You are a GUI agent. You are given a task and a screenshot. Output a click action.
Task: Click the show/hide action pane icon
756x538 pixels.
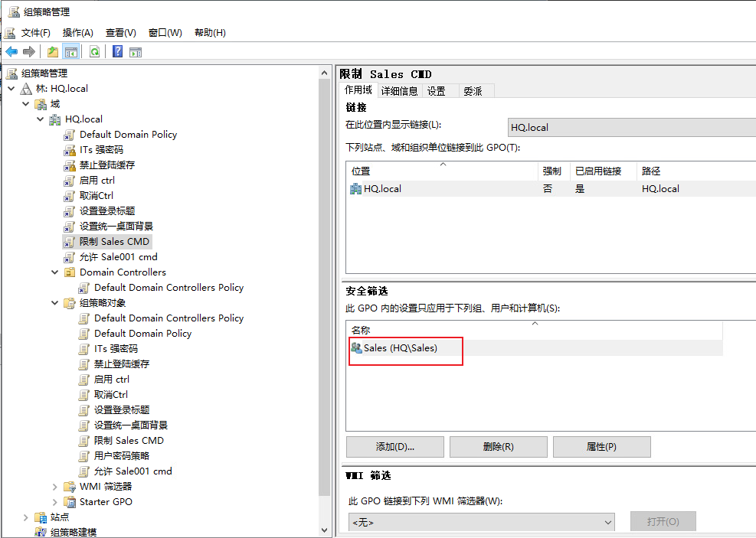coord(136,52)
